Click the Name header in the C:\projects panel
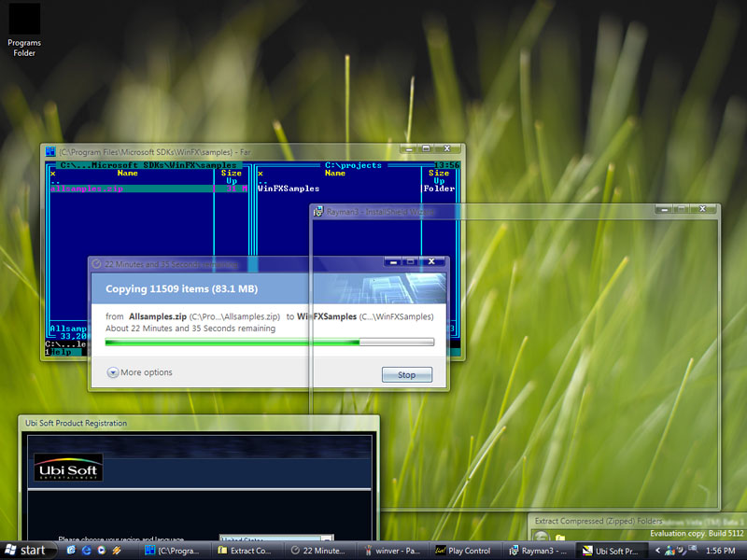The width and height of the screenshot is (747, 560). (x=335, y=174)
